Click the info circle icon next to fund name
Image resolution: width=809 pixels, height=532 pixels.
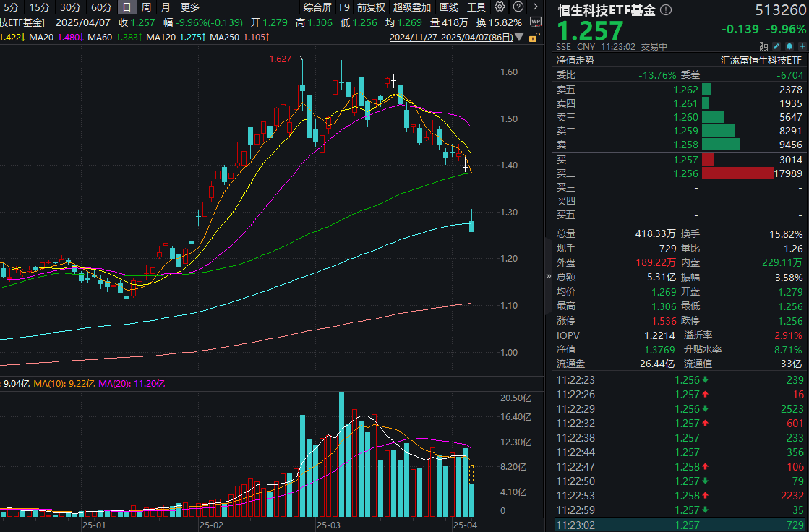point(665,10)
